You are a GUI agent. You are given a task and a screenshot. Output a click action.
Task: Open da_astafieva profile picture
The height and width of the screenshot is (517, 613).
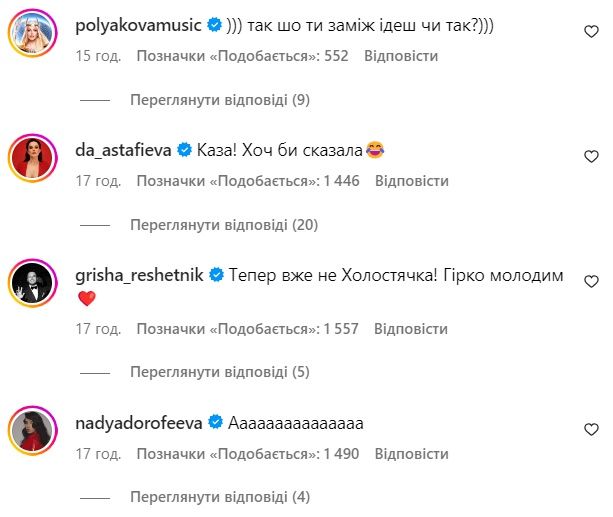tap(31, 158)
